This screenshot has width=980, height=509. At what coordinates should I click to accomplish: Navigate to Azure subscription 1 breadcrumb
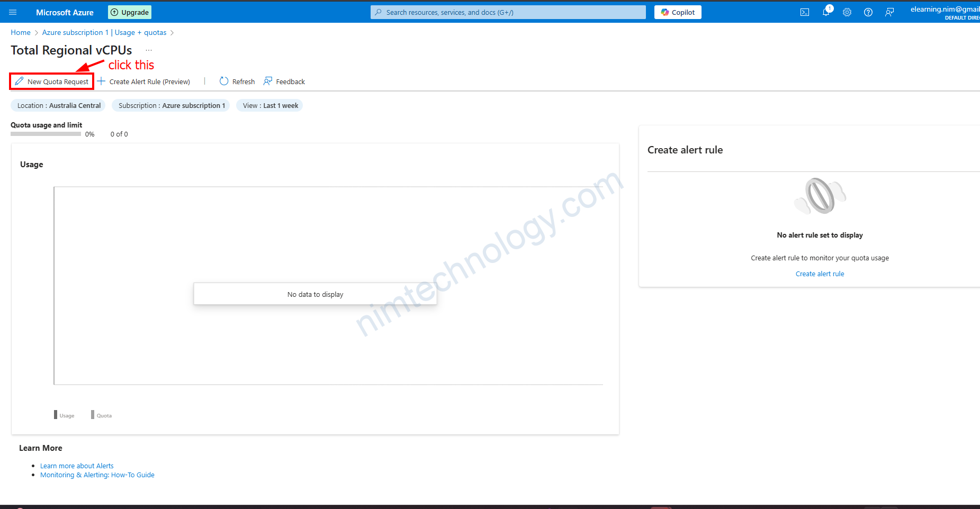tap(75, 32)
